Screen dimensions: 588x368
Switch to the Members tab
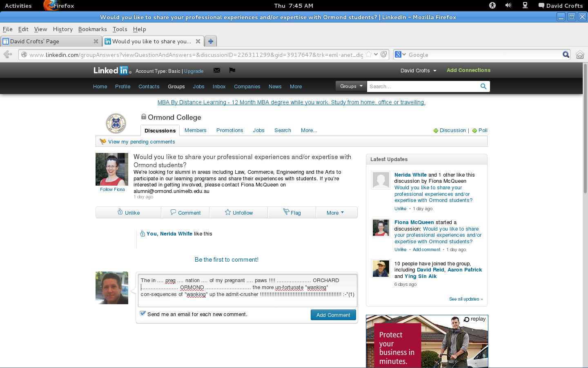196,130
